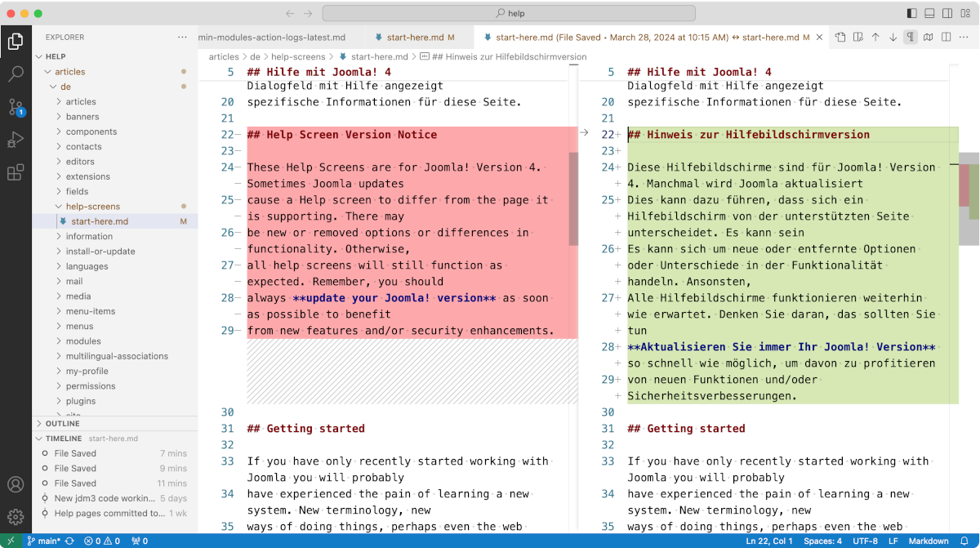Click Ln 22, Col 1 in status bar

click(x=768, y=541)
